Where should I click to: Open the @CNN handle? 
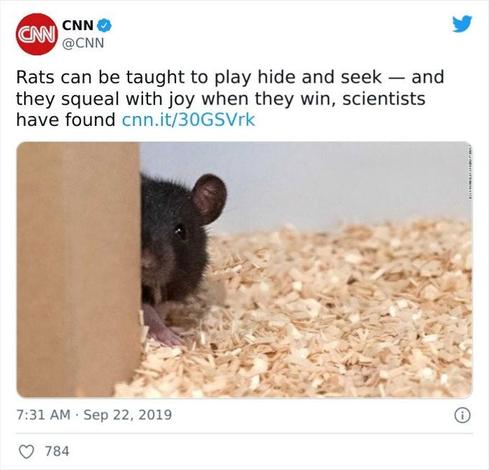tap(83, 43)
